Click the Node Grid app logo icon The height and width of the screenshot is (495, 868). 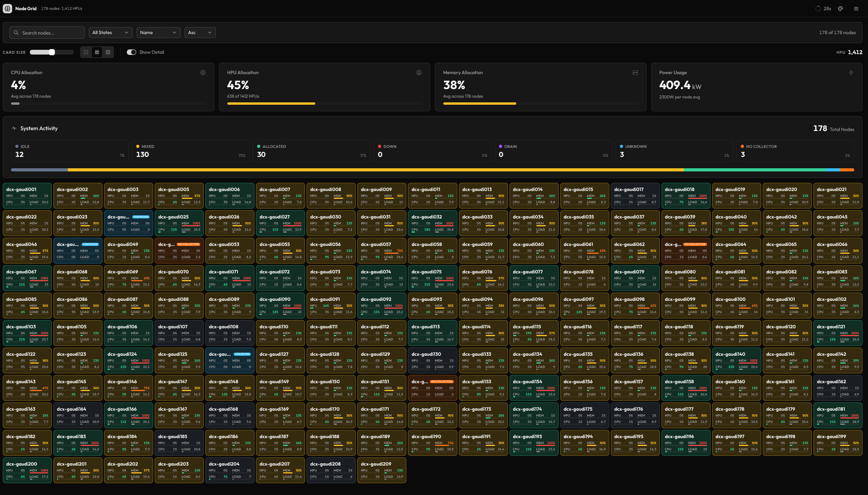[x=7, y=8]
